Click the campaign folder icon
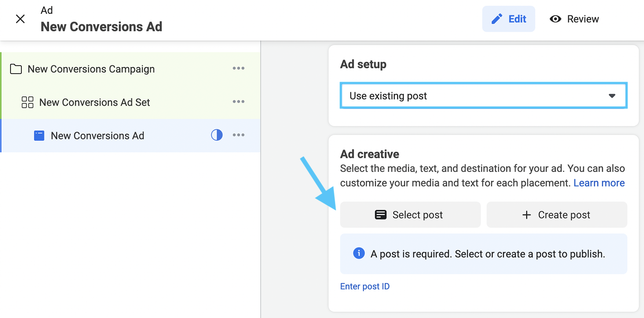644x318 pixels. (x=16, y=69)
